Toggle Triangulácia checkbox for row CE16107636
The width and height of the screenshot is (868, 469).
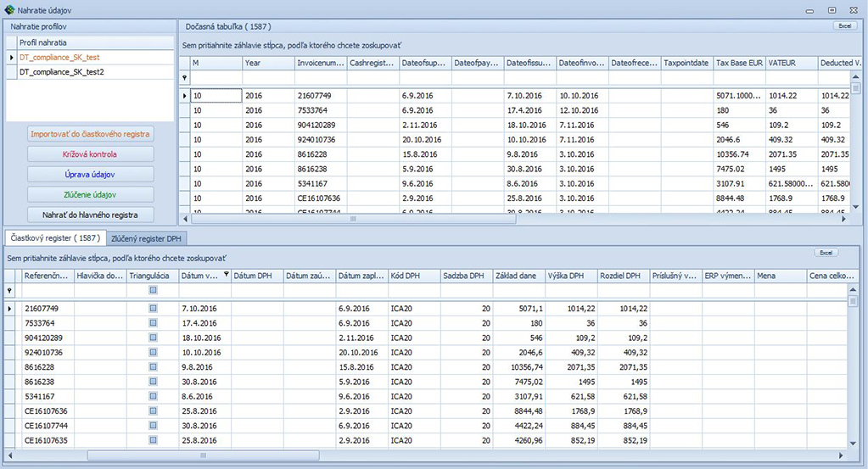pyautogui.click(x=154, y=411)
